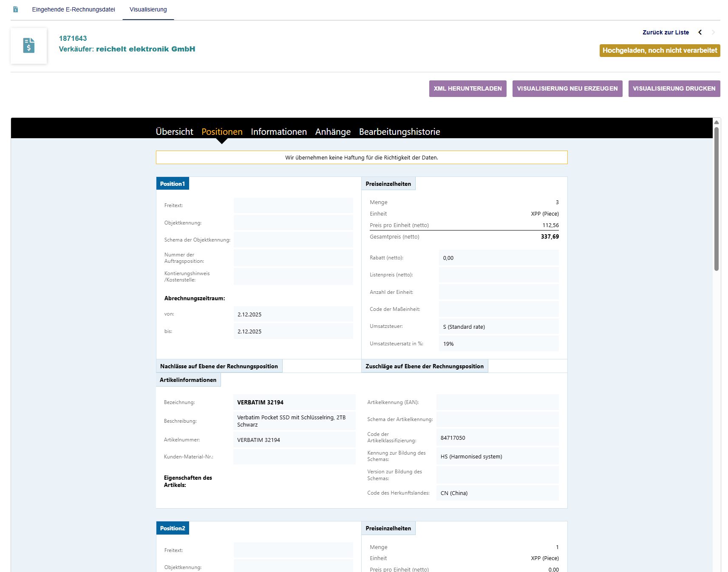Screen dimensions: 728x572
Task: Open the Eingehende E-Rechnungsdatei tab
Action: (74, 9)
